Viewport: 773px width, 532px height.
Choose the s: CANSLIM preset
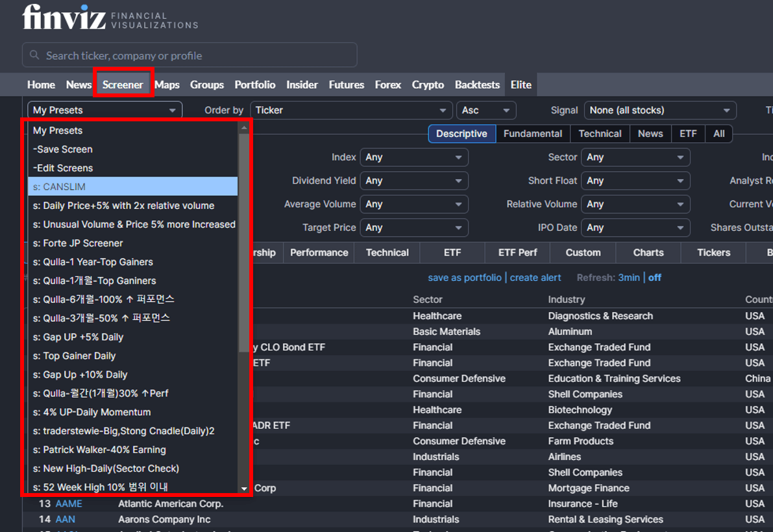132,187
